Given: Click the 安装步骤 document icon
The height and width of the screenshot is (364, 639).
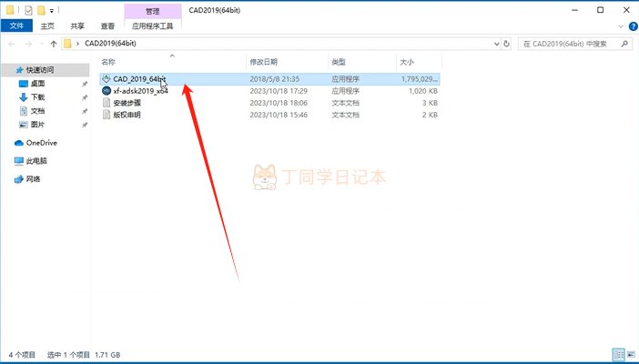Looking at the screenshot, I should (x=106, y=103).
